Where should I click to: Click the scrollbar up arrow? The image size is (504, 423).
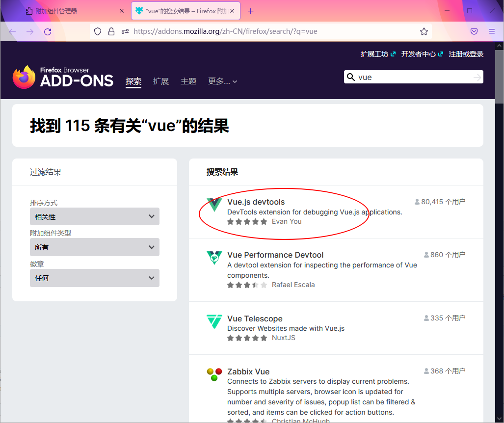click(x=499, y=46)
